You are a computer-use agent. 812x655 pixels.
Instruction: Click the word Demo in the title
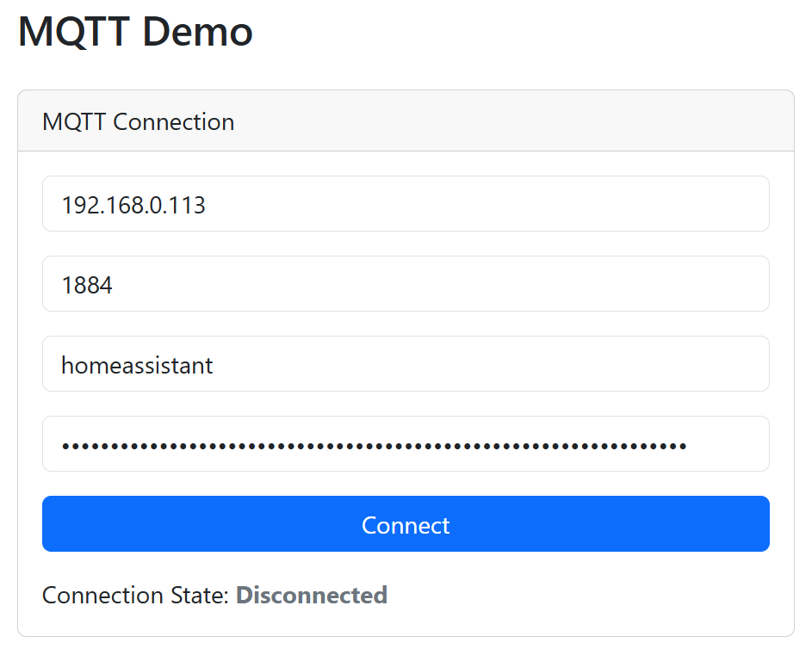[197, 32]
